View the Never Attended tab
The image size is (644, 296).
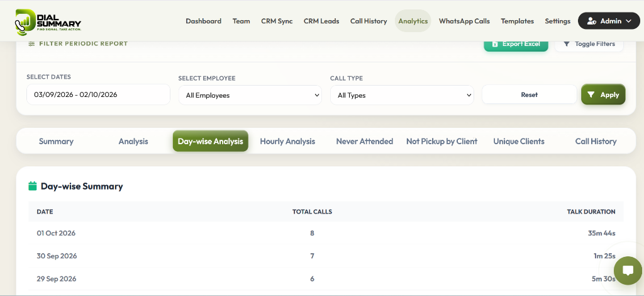365,141
